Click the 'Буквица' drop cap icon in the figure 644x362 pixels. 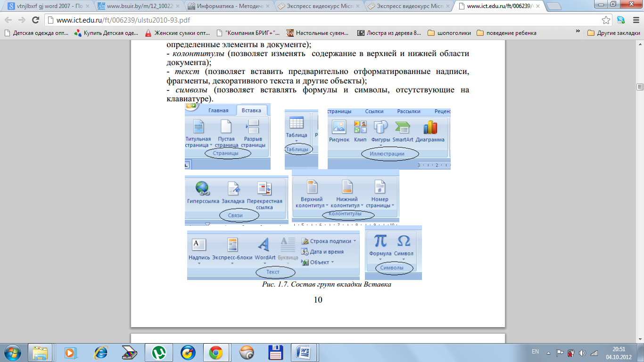point(288,245)
